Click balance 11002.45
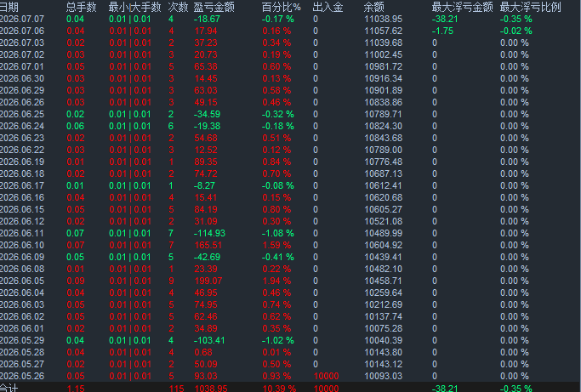The width and height of the screenshot is (581, 392). [383, 54]
